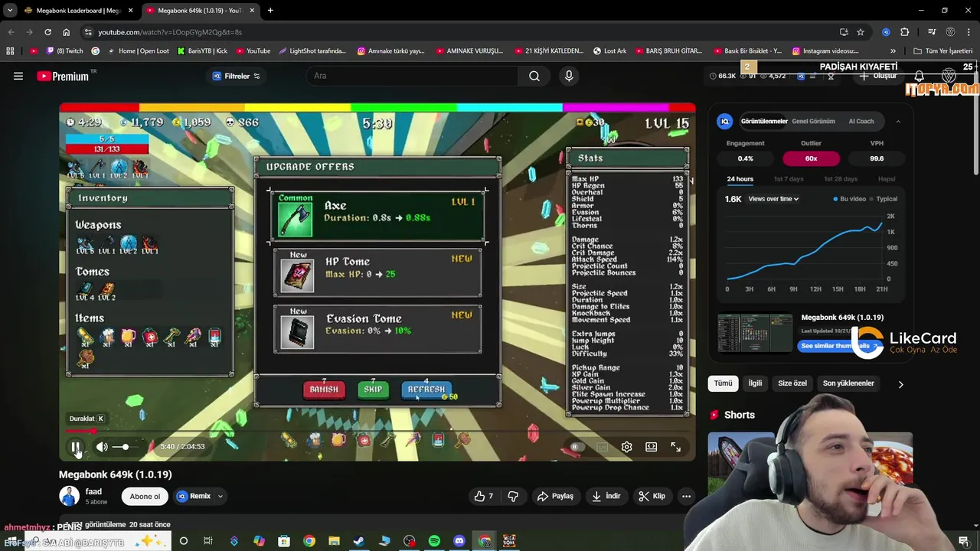Collapse the analytics panel chevron
This screenshot has height=551, width=980.
coord(898,121)
